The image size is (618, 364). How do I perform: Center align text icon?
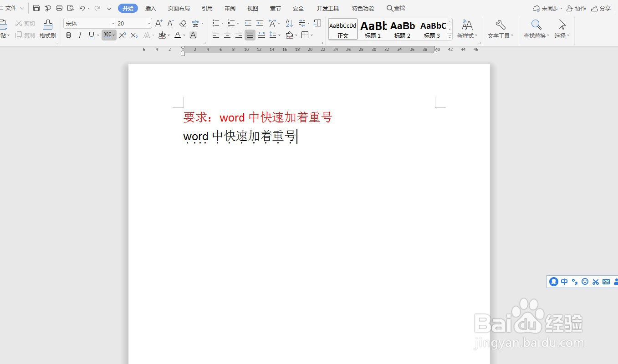[x=227, y=35]
